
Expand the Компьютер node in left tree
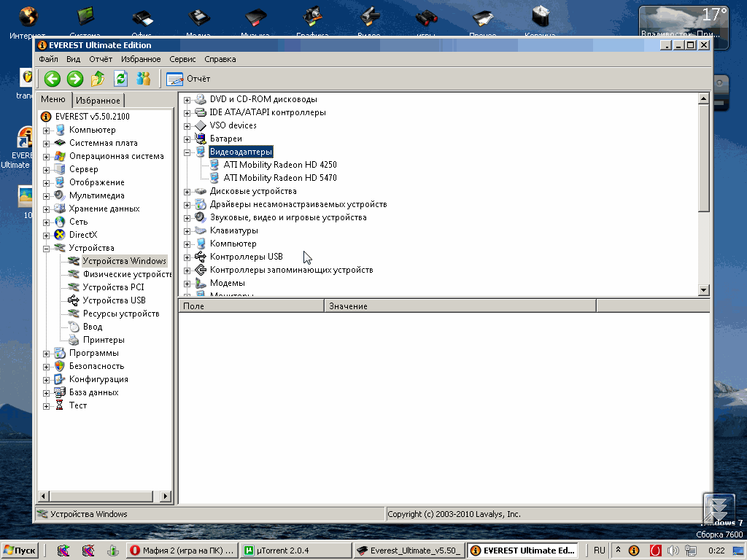pyautogui.click(x=47, y=131)
